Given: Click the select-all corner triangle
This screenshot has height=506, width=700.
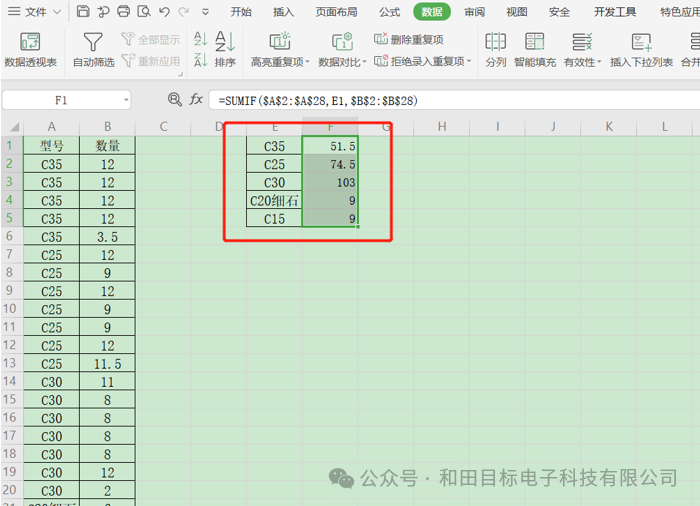Looking at the screenshot, I should [x=14, y=127].
